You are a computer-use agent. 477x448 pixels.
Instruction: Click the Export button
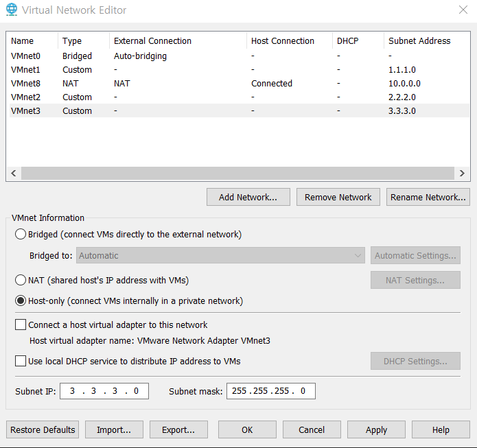tap(178, 429)
